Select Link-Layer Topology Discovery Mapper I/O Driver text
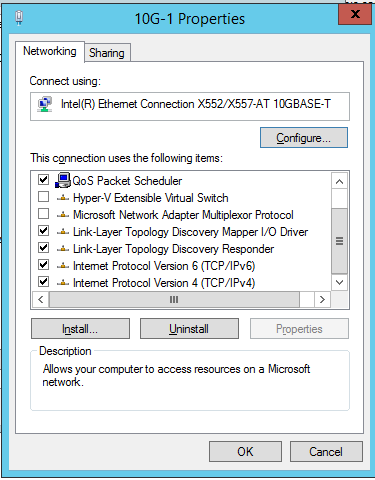Image resolution: width=375 pixels, height=480 pixels. (191, 232)
